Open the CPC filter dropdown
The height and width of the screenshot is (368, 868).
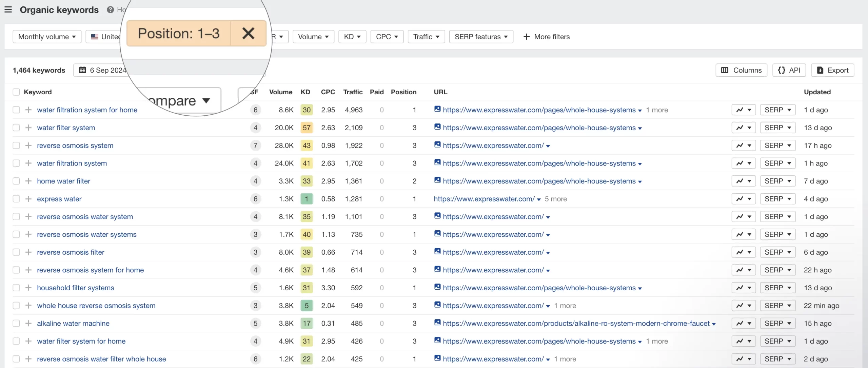pos(387,37)
